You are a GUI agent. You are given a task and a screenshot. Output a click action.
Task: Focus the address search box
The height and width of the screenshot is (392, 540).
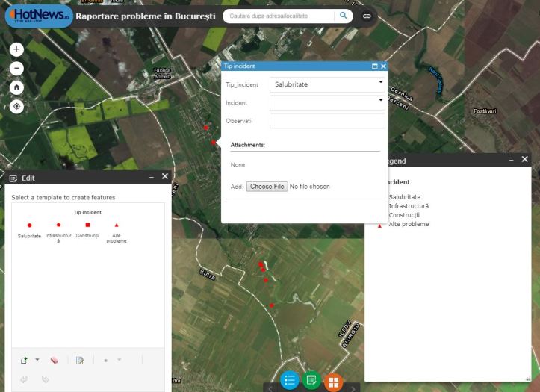[278, 16]
